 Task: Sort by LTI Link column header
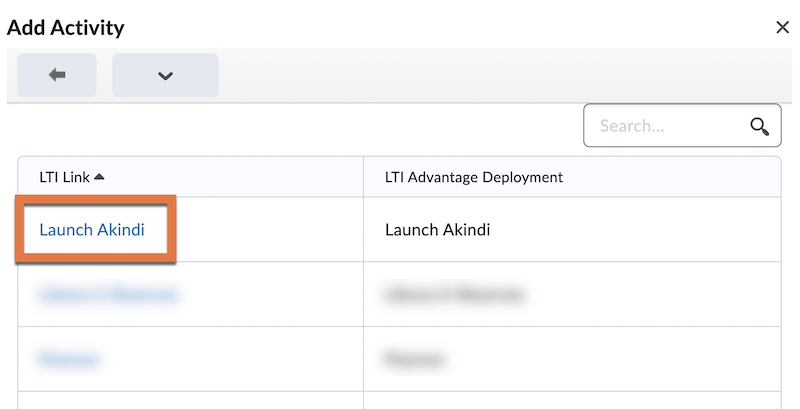point(64,177)
